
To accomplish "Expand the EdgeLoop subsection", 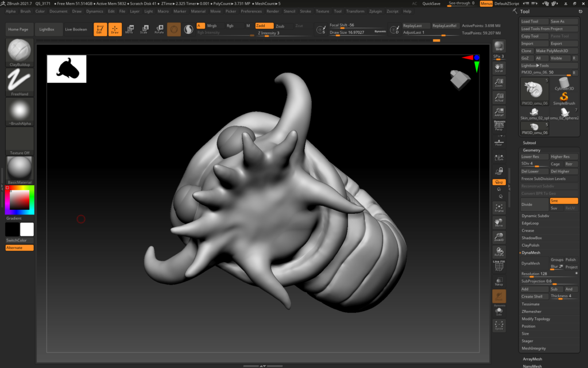I will click(530, 224).
